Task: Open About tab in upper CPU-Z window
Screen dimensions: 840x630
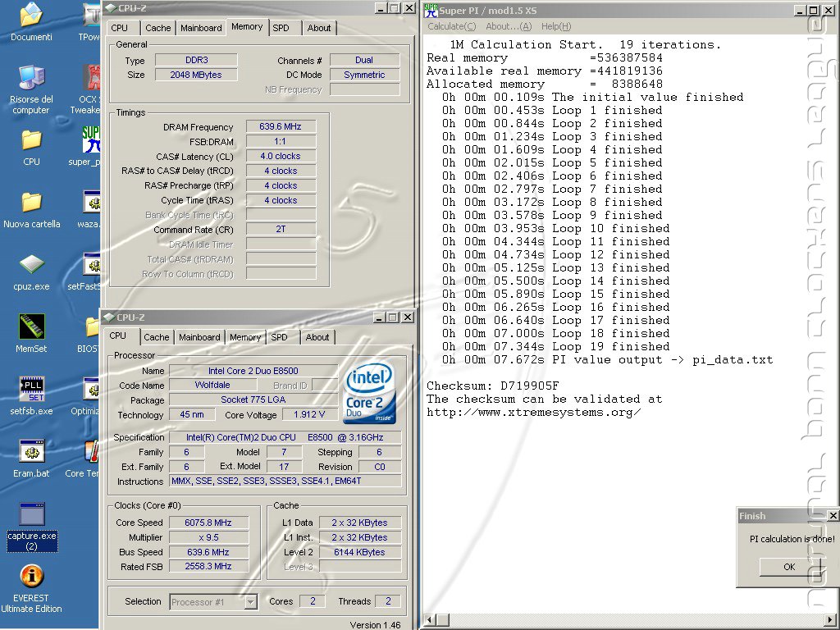Action: 319,28
